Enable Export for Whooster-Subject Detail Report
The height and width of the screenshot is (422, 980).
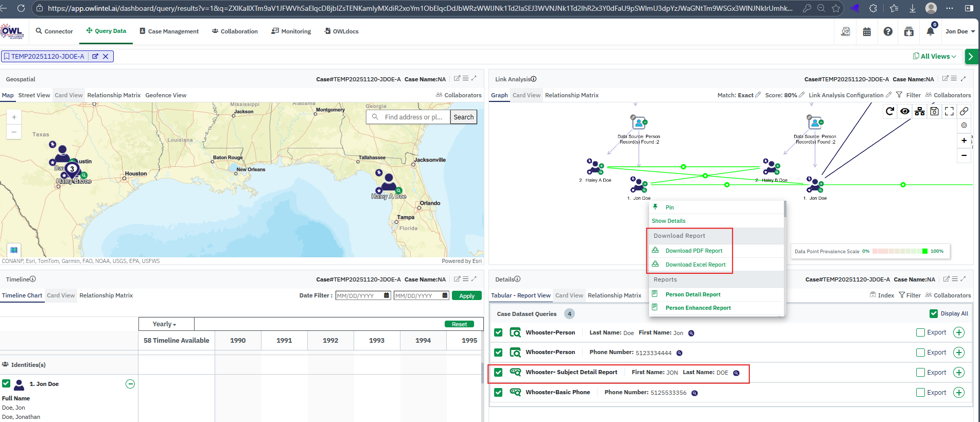(x=920, y=373)
